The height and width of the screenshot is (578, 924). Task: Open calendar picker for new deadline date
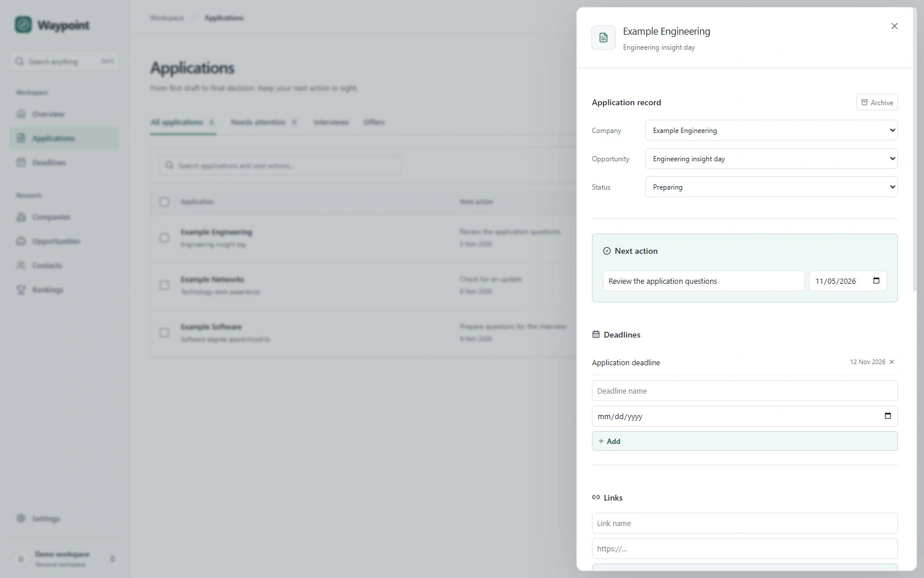point(888,416)
